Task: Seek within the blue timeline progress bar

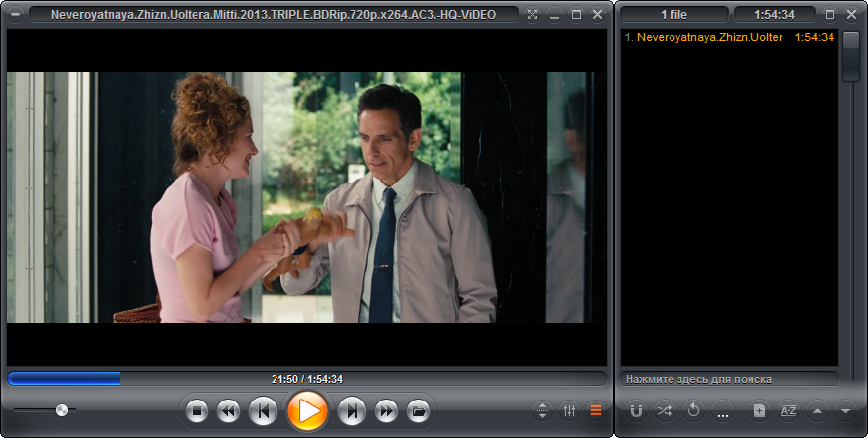Action: tap(307, 379)
